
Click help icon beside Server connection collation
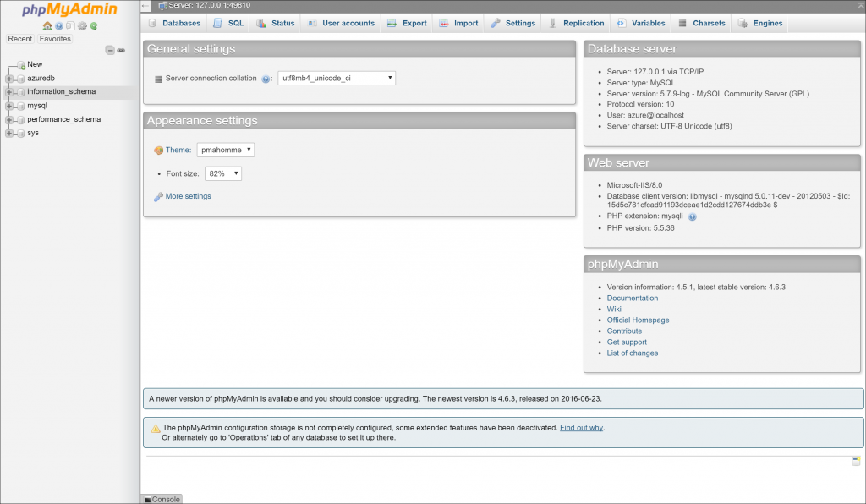pyautogui.click(x=266, y=78)
